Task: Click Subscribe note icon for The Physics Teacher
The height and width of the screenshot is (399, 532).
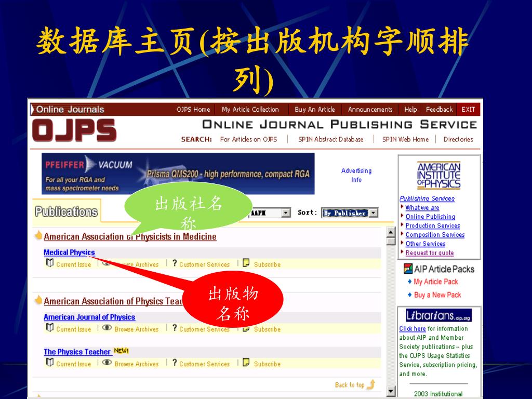Action: [x=246, y=362]
